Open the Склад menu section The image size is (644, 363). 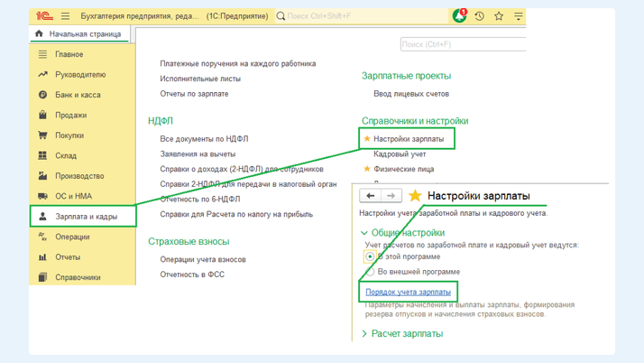(66, 155)
